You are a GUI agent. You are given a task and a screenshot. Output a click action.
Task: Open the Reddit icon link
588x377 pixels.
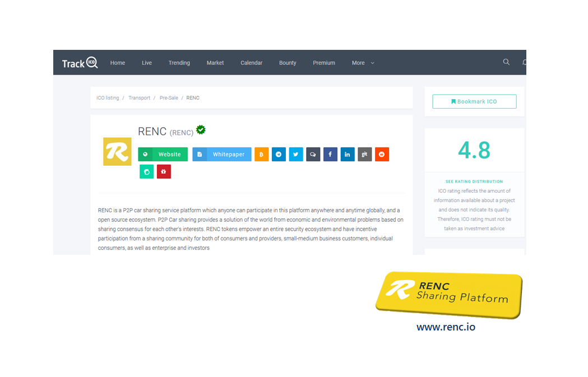tap(382, 155)
